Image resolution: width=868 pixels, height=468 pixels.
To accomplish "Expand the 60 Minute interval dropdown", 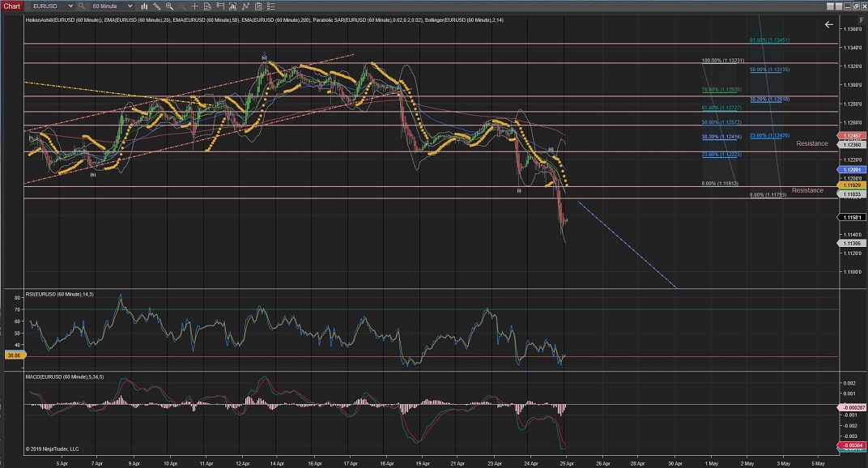I will coord(130,6).
